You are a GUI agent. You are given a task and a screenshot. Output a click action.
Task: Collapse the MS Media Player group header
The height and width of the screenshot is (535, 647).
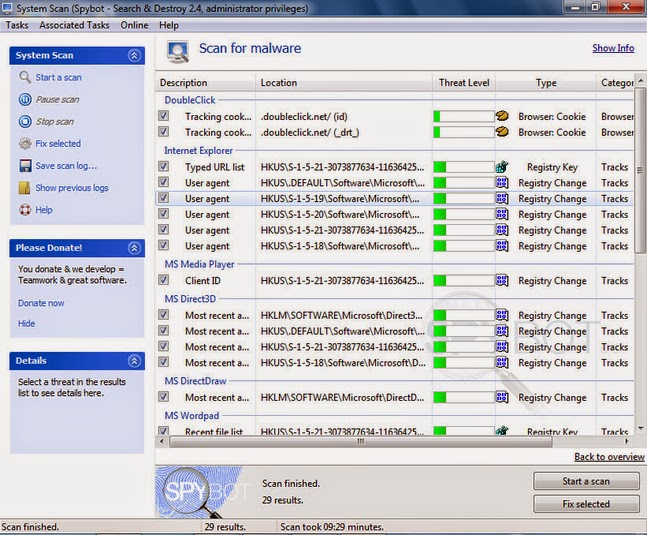(199, 264)
